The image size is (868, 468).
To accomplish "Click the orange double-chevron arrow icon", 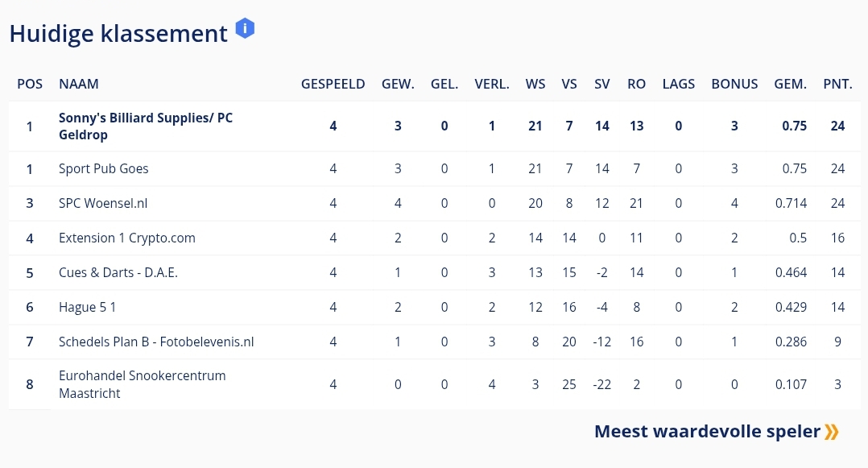I will pos(832,432).
